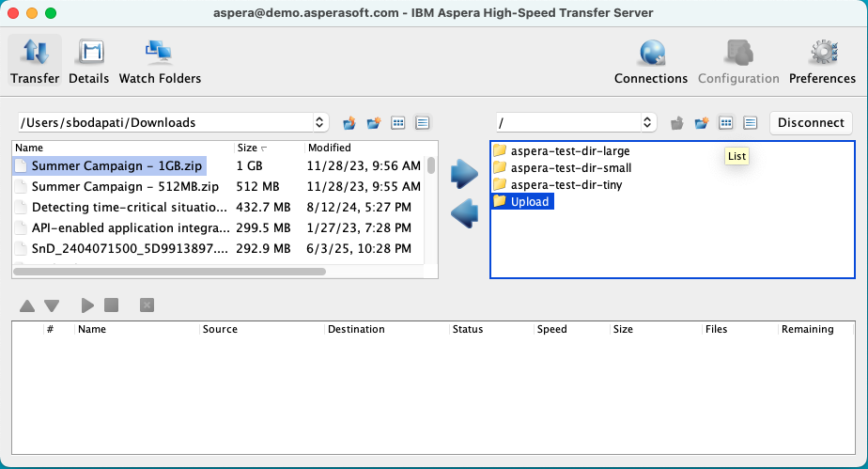Click the 1/27/23, 7:28 PM date cell
This screenshot has height=469, width=868.
[x=359, y=227]
